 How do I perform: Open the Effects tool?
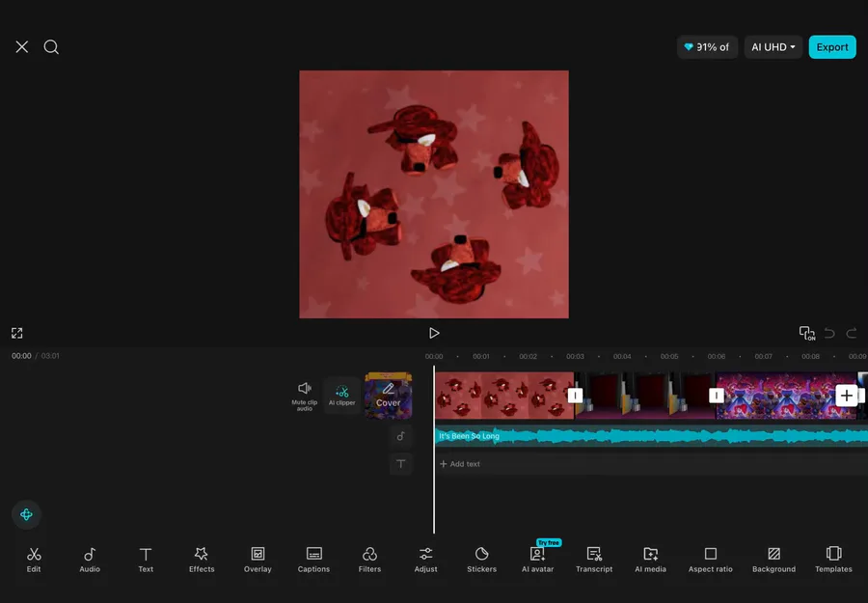coord(202,560)
